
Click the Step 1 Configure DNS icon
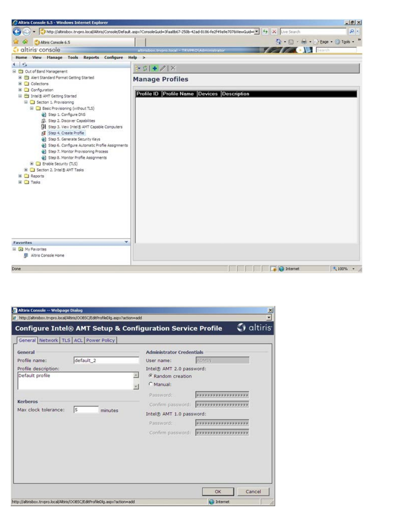point(44,115)
